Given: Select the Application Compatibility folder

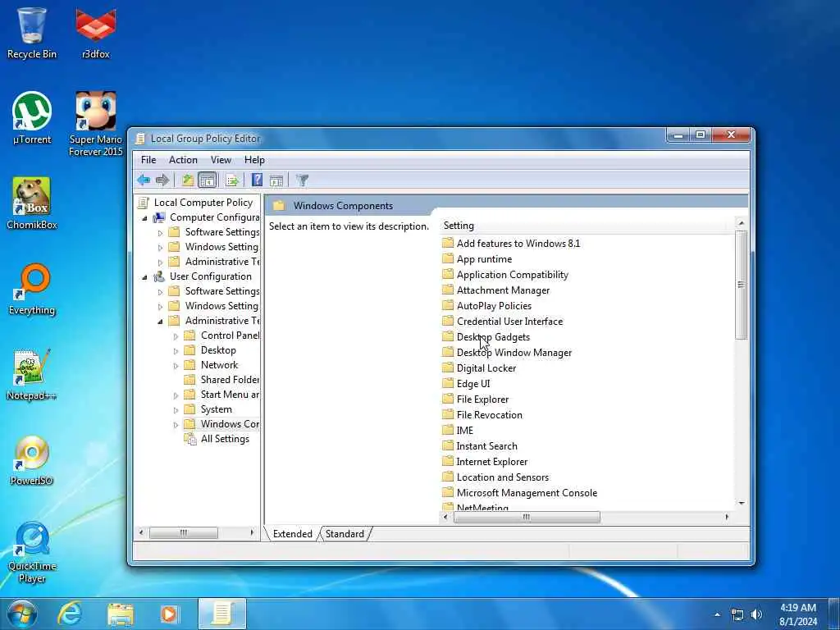Looking at the screenshot, I should click(505, 274).
